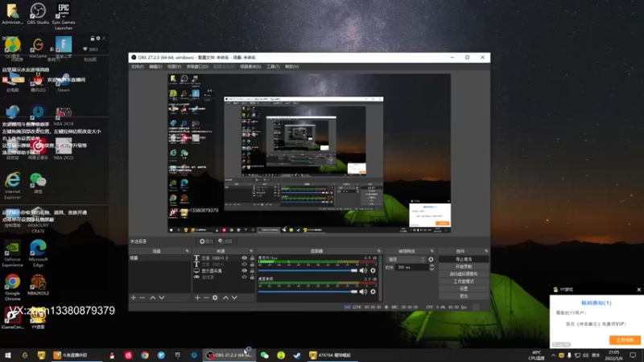644x362 pixels.
Task: Remove selected scene with minus icon
Action: [142, 298]
